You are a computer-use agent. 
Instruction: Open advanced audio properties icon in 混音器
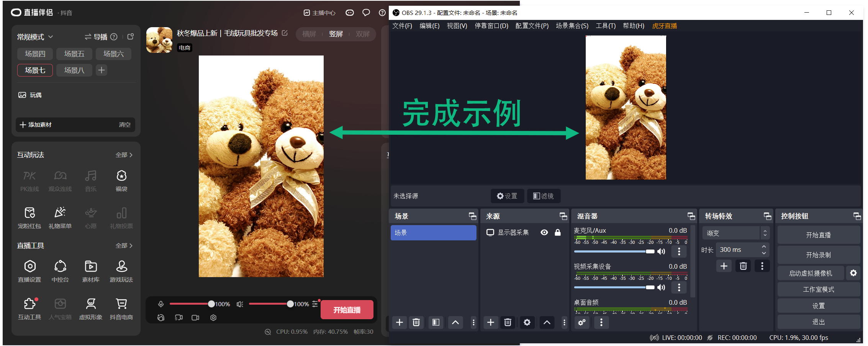click(582, 323)
